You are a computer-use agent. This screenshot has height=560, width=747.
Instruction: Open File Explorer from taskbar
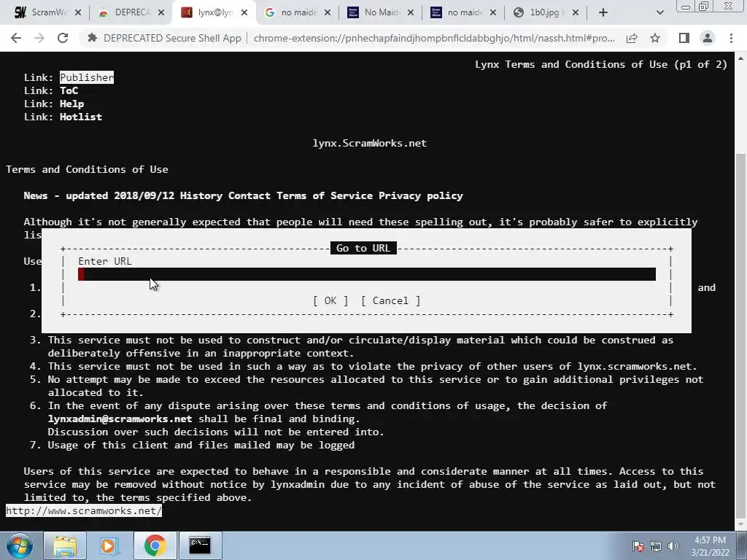coord(65,545)
